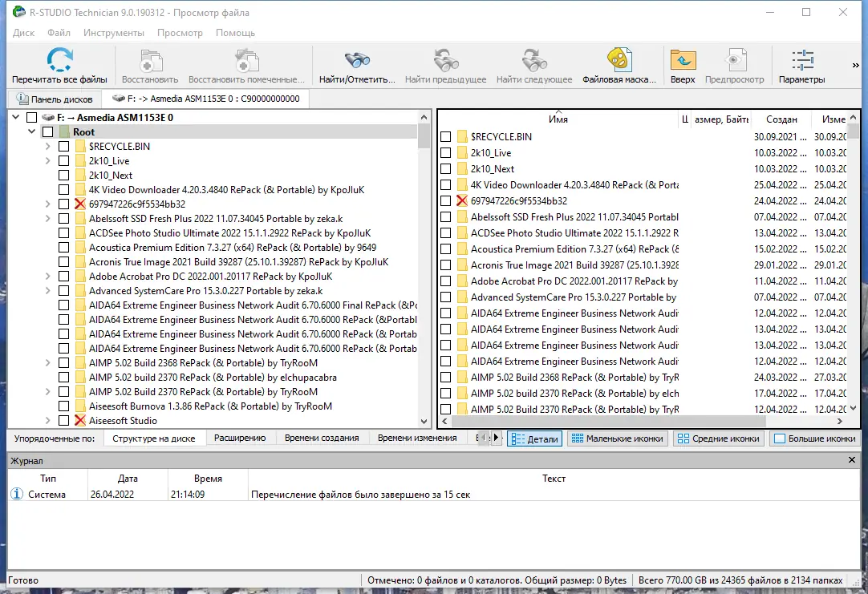Expand Adobe Acrobat Pro DC in tree
The width and height of the screenshot is (868, 594).
[47, 276]
